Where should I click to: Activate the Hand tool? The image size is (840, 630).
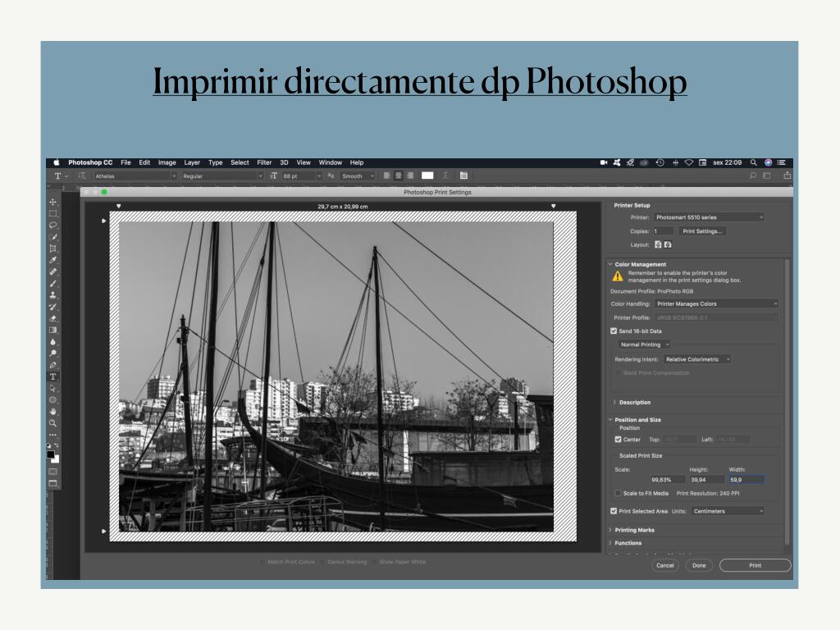click(53, 411)
